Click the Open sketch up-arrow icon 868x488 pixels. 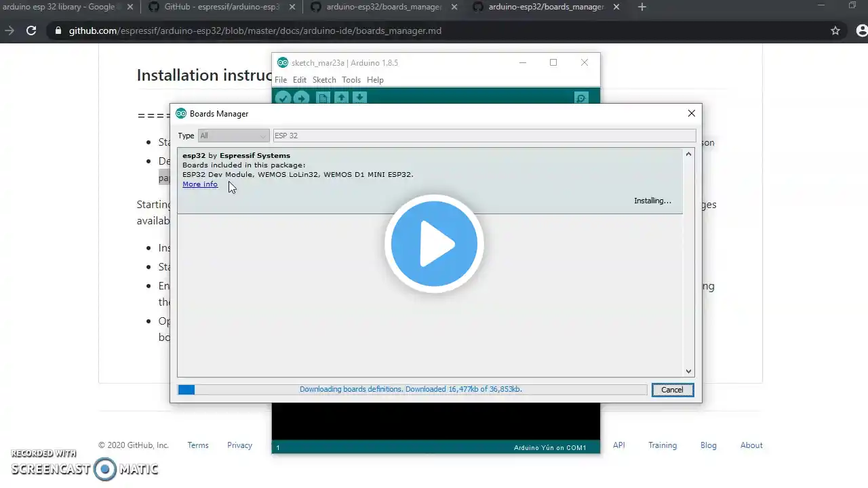coord(341,98)
